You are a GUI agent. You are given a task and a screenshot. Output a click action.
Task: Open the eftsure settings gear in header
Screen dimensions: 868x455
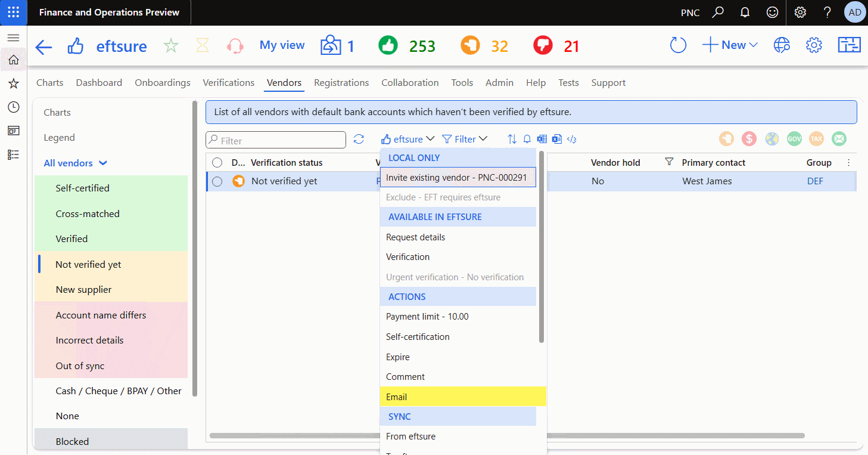click(x=814, y=45)
